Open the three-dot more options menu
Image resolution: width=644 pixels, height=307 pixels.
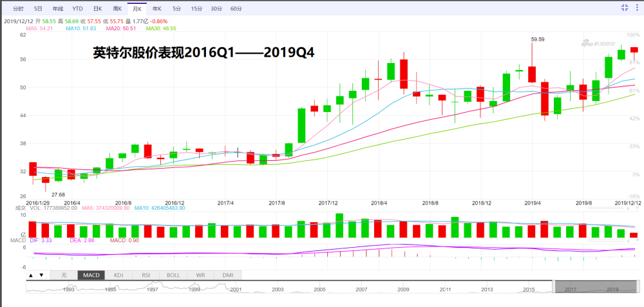(638, 7)
